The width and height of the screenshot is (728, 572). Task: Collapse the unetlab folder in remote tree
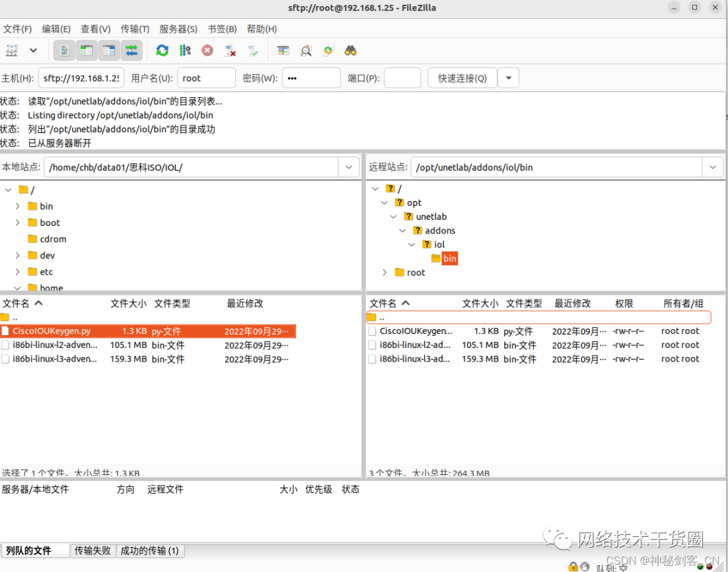point(394,216)
